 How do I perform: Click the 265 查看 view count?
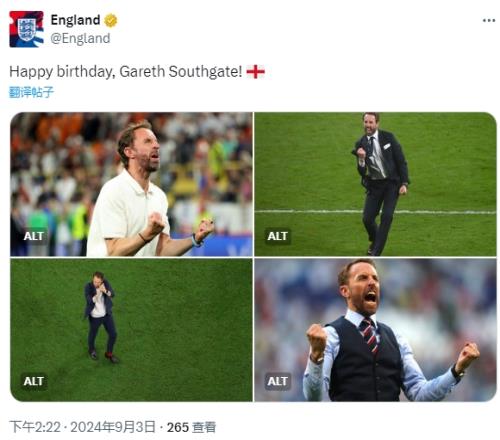191,427
